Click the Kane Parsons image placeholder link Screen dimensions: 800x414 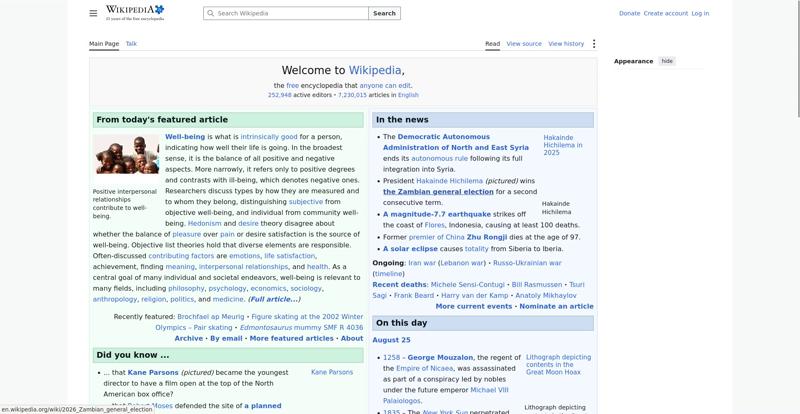(x=332, y=372)
